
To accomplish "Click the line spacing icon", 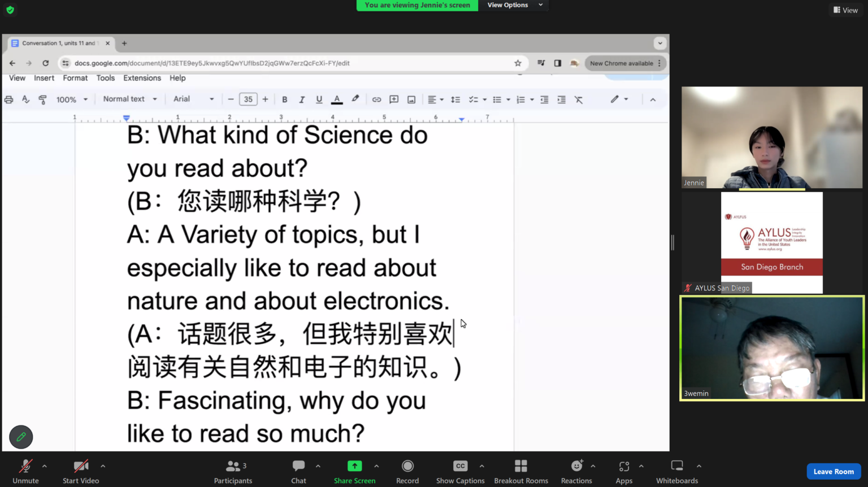I will (455, 99).
